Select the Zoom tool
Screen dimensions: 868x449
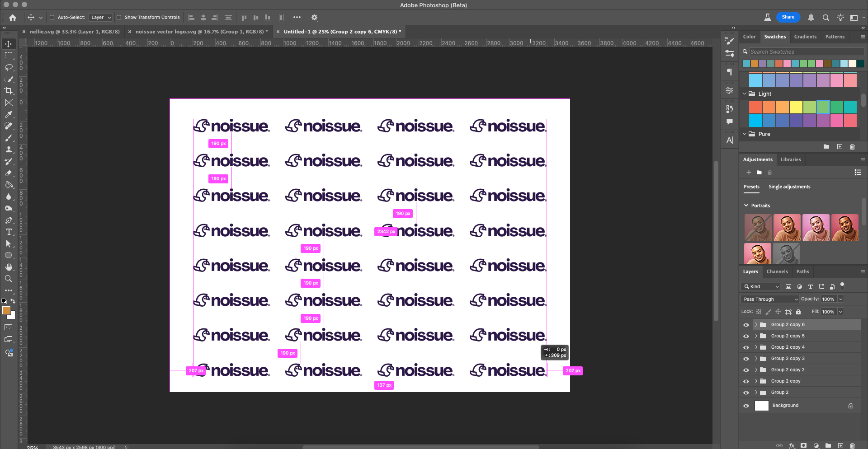point(9,279)
